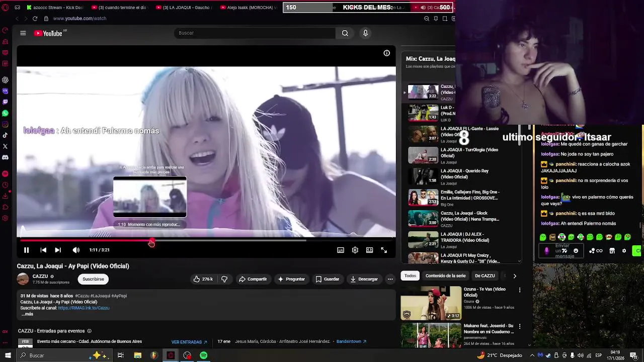Open X (Twitter) in the browser sidebar

pos(5,146)
